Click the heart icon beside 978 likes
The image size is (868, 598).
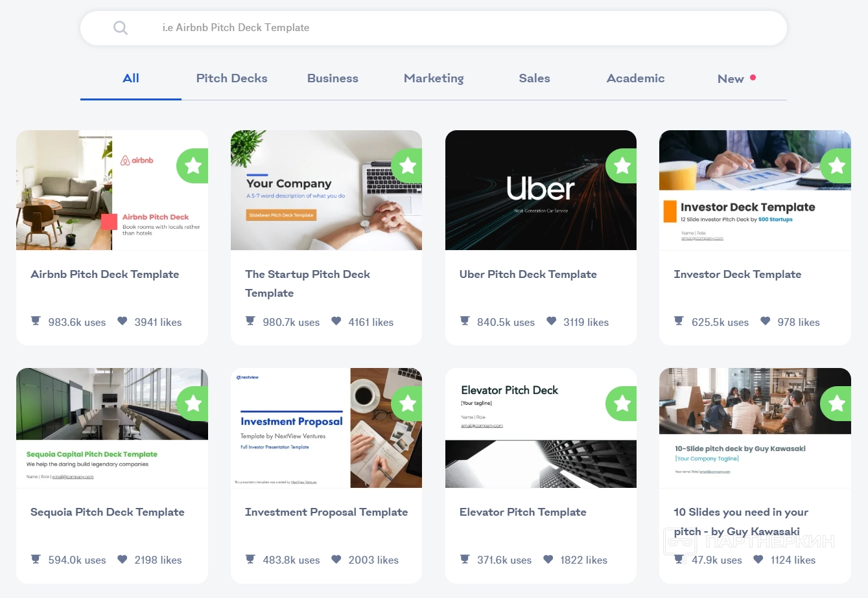[x=766, y=321]
